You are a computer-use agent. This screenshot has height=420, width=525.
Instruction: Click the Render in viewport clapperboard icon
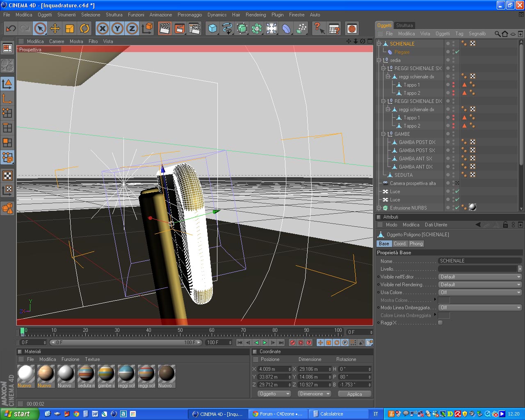[165, 28]
